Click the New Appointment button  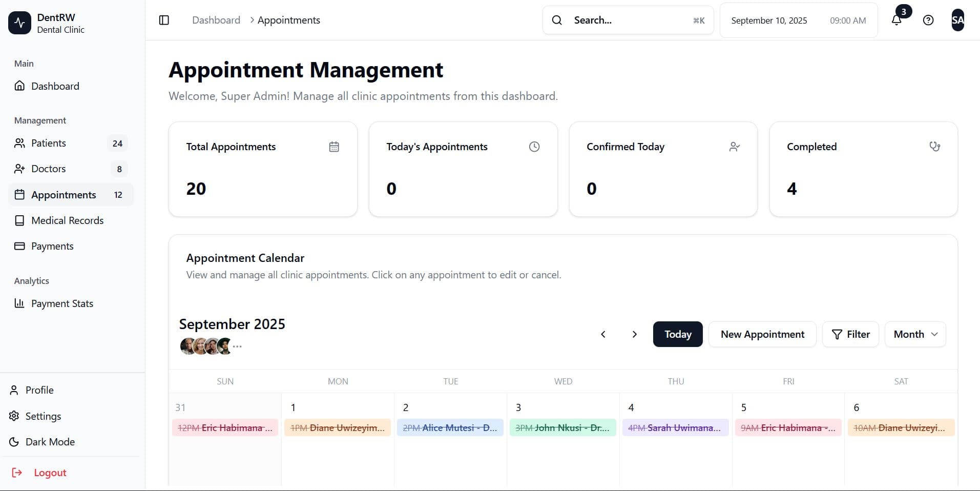tap(762, 334)
